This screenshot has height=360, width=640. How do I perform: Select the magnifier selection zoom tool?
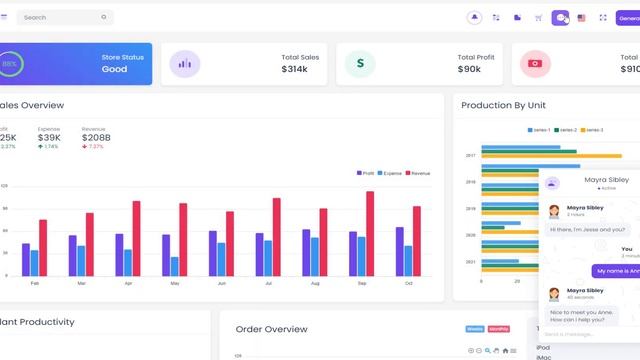coord(487,351)
